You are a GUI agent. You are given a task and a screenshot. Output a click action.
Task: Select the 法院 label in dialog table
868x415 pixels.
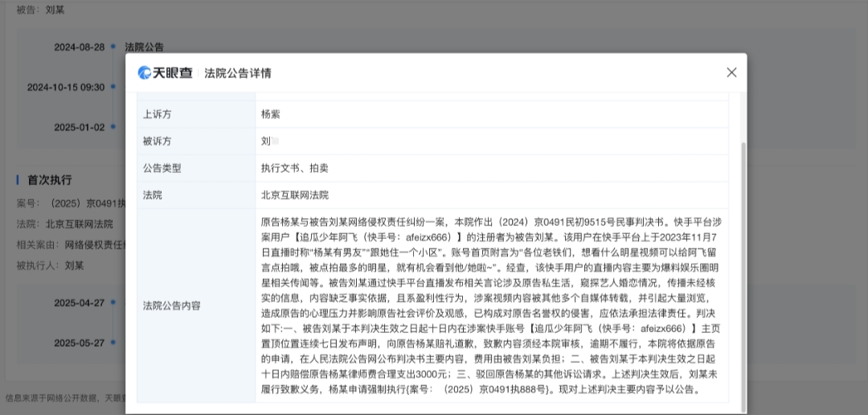point(196,195)
